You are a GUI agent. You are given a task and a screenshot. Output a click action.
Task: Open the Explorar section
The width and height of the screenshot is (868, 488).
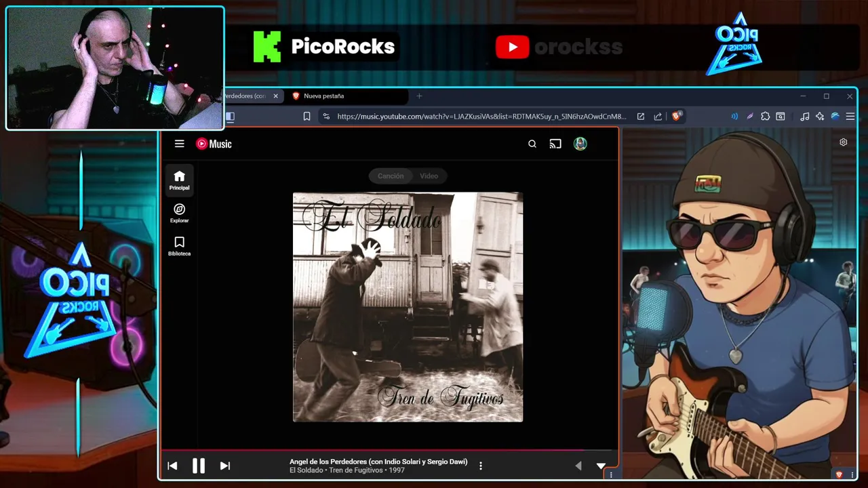coord(179,213)
